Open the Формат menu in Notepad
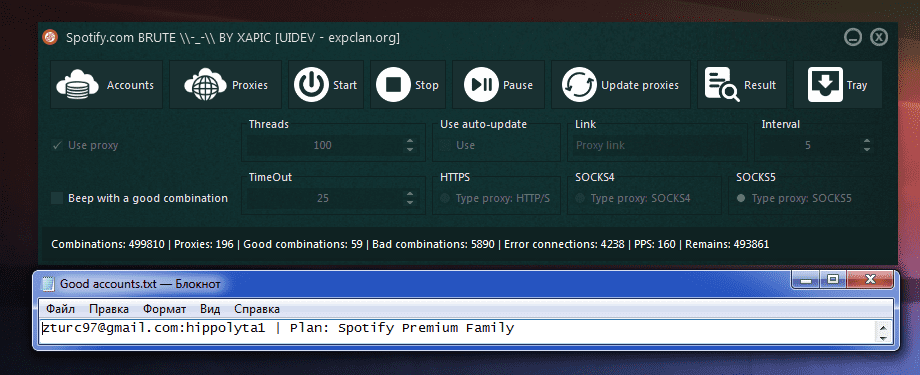The height and width of the screenshot is (375, 920). [164, 309]
